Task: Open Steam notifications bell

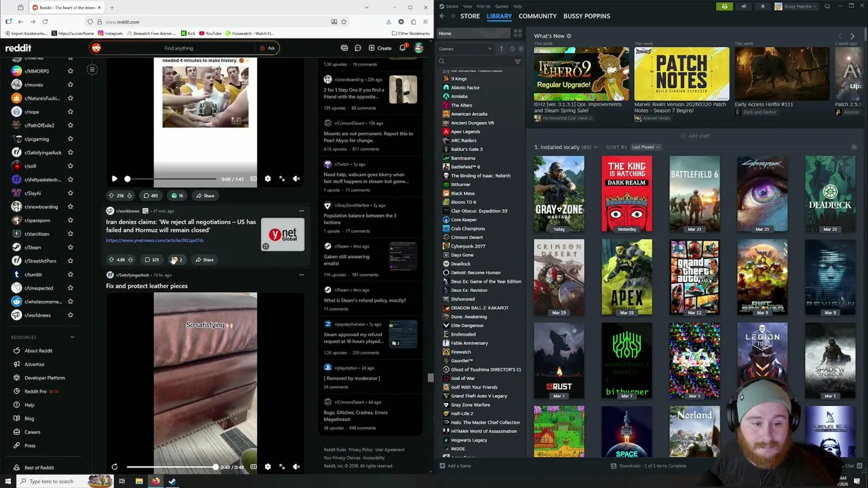Action: click(x=762, y=6)
